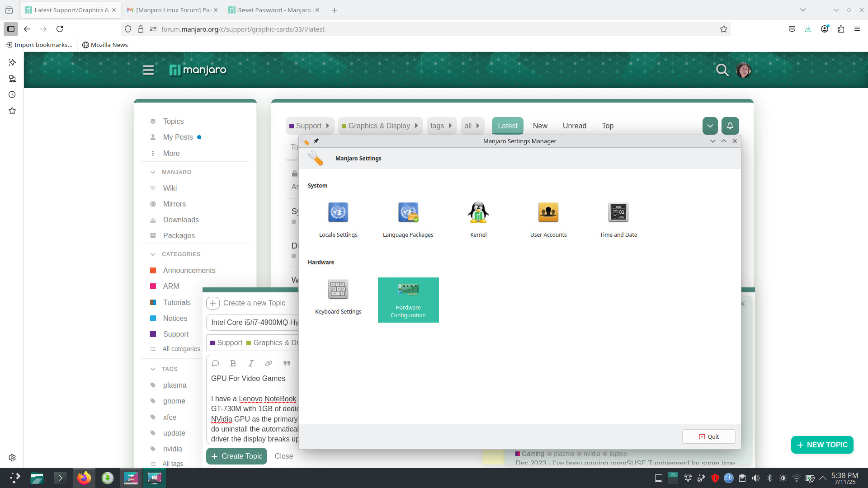
Task: Open Announcements category
Action: pyautogui.click(x=189, y=270)
